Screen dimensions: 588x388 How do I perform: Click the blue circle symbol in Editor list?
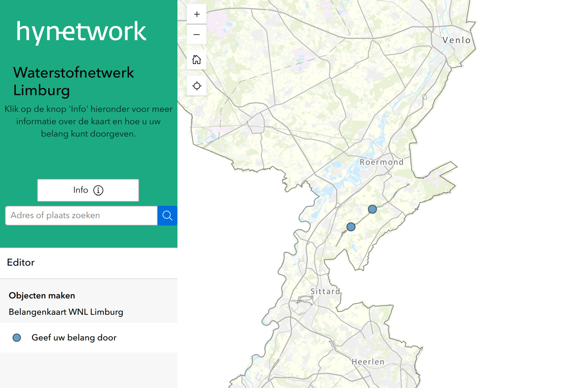point(17,338)
